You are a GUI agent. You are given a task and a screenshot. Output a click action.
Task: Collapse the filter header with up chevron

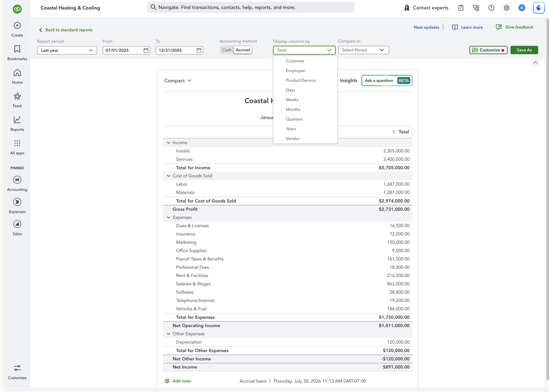[x=535, y=63]
